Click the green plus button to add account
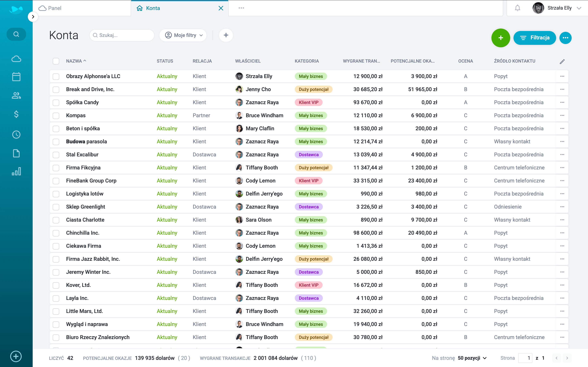The height and width of the screenshot is (367, 588). [501, 38]
